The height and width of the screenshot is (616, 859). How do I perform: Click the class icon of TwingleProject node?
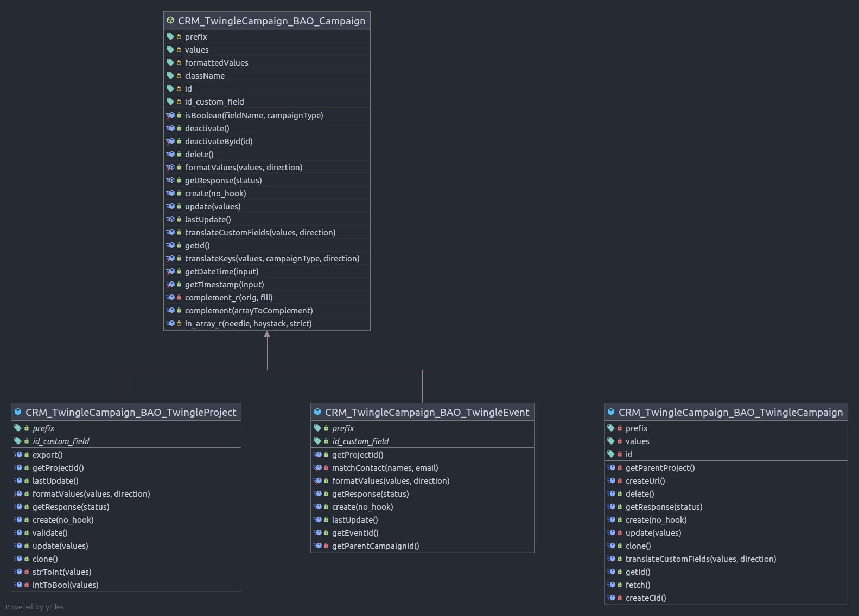click(x=18, y=412)
